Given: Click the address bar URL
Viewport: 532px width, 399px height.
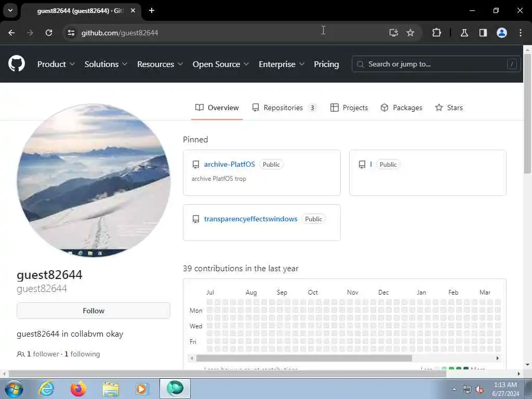Looking at the screenshot, I should click(x=120, y=33).
